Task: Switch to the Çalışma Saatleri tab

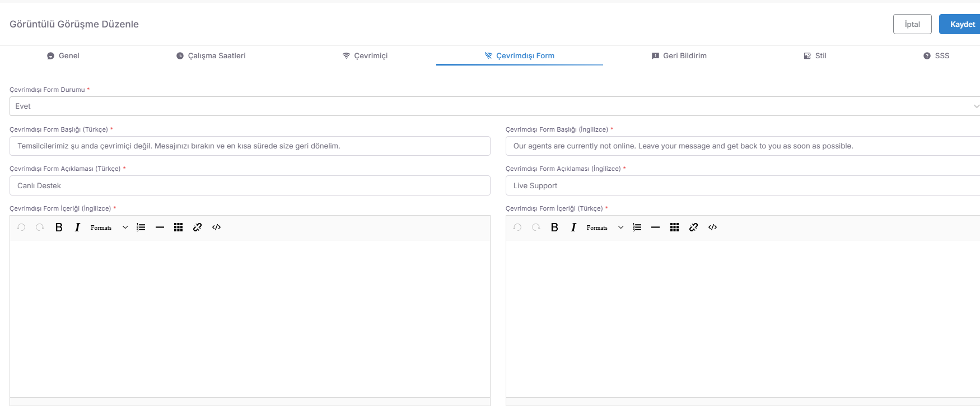Action: [x=211, y=56]
